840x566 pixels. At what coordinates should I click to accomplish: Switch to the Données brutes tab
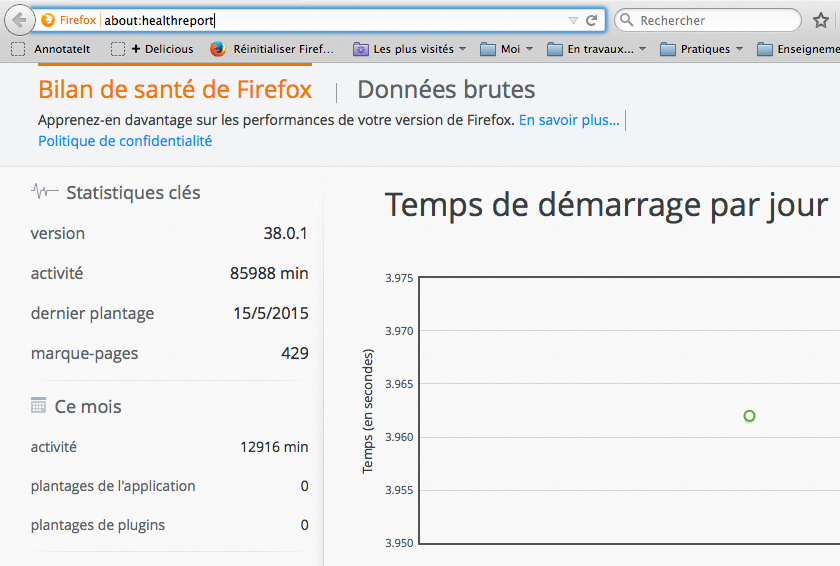446,89
